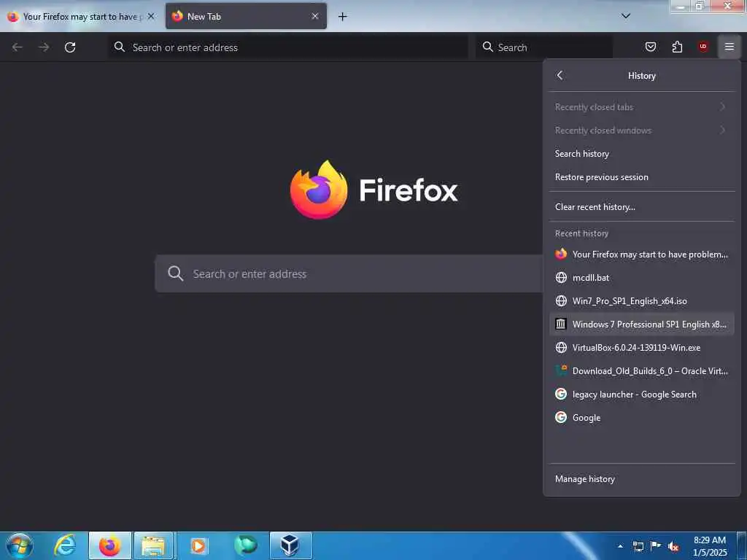Open 'Windows 7 Professional SP1 English' history entry
The height and width of the screenshot is (560, 747).
(641, 324)
